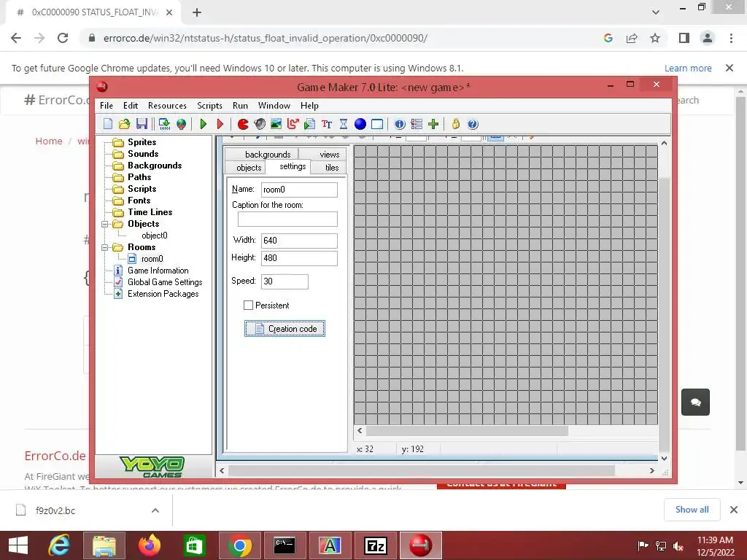Select the Backgrounds folder
Screen dimensions: 747x560
[155, 166]
